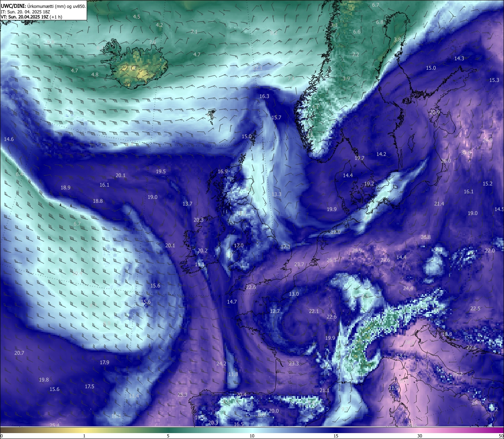Click the 14.6 value at left edge
504x439 pixels.
tap(9, 139)
